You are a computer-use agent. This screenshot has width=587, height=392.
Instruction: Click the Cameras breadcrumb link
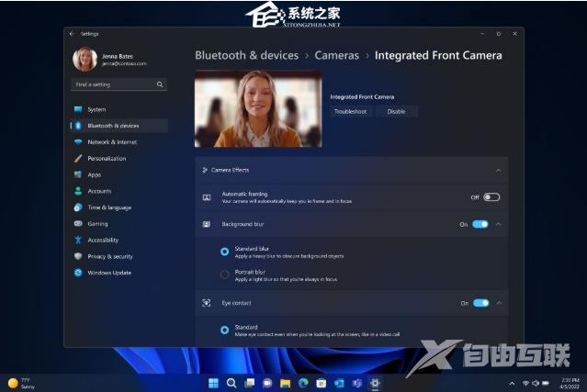click(x=336, y=55)
